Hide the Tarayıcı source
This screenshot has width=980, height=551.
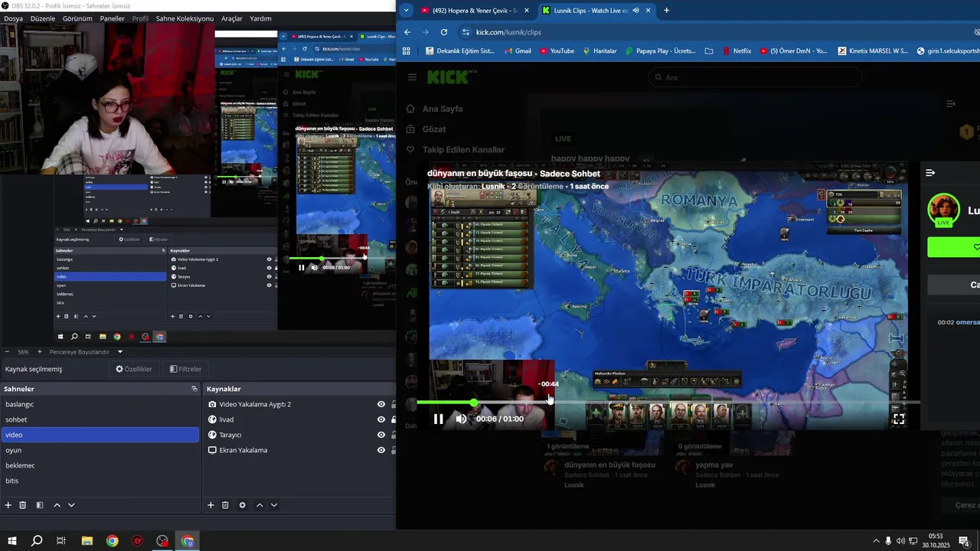pyautogui.click(x=381, y=435)
